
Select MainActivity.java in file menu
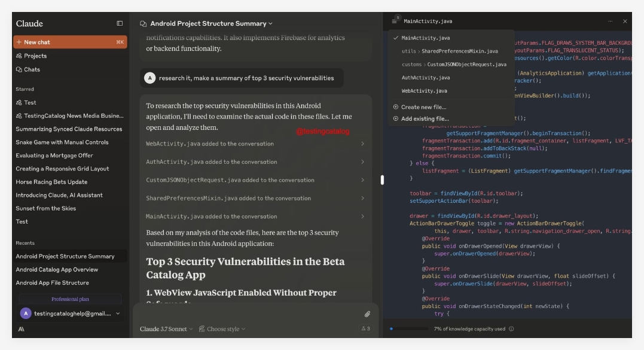click(x=450, y=38)
